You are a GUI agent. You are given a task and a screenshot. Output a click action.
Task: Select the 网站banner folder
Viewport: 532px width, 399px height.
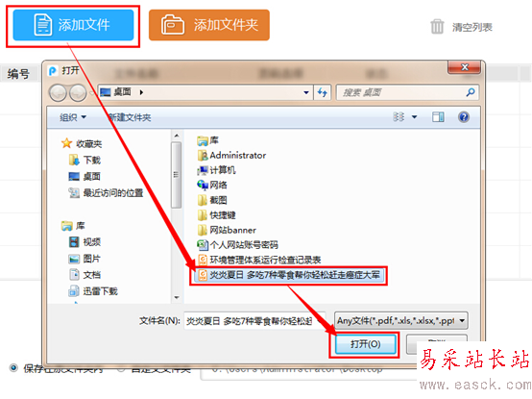point(227,230)
